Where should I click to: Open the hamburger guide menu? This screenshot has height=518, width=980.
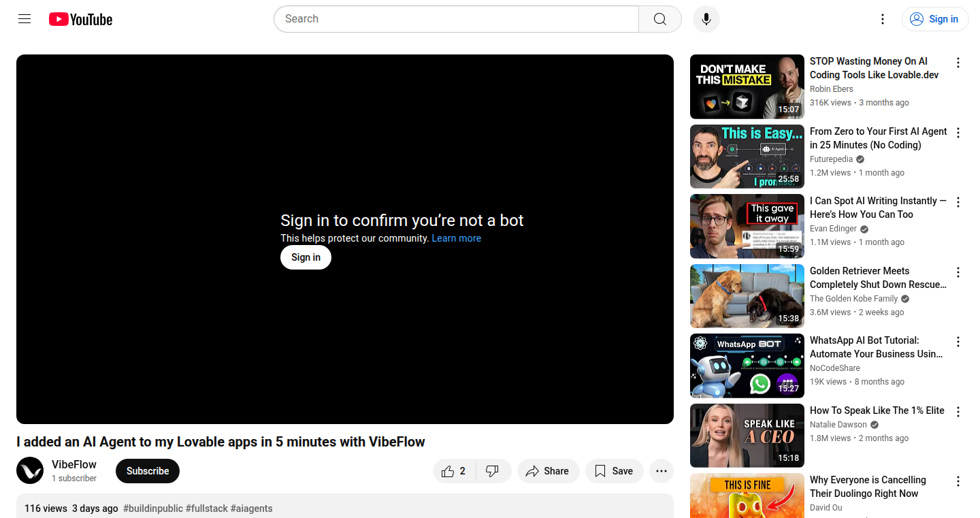(x=24, y=19)
